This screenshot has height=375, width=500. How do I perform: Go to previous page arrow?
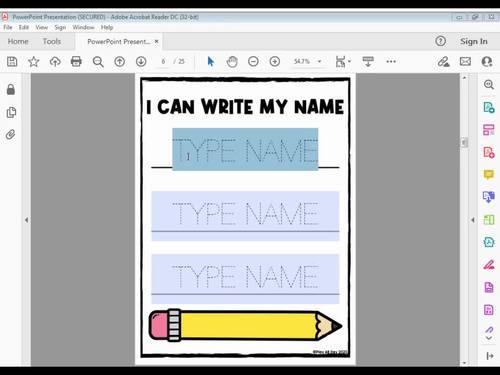point(120,62)
